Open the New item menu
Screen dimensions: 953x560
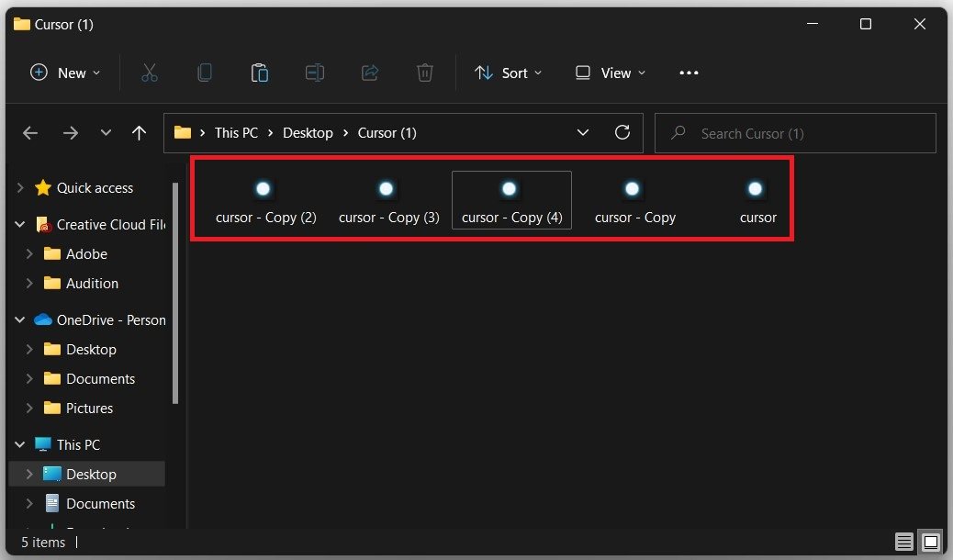coord(65,73)
